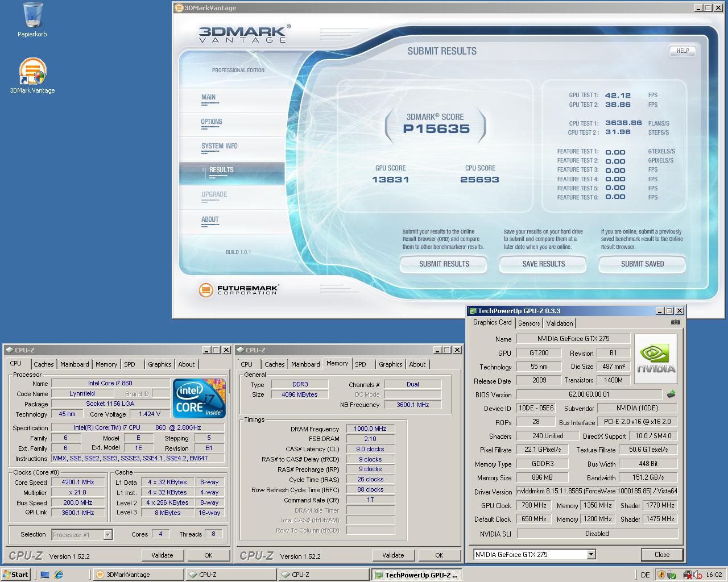Click the DE language indicator in taskbar
The height and width of the screenshot is (582, 728).
click(x=645, y=575)
